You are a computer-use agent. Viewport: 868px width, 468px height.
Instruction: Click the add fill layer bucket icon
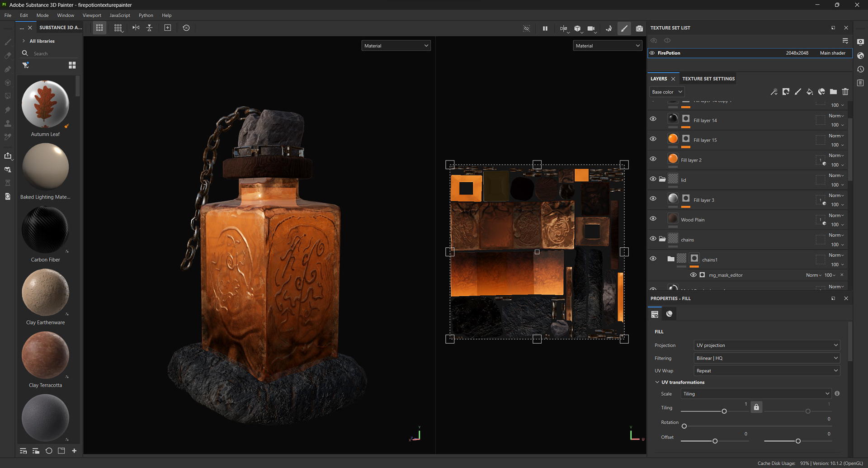(x=810, y=92)
